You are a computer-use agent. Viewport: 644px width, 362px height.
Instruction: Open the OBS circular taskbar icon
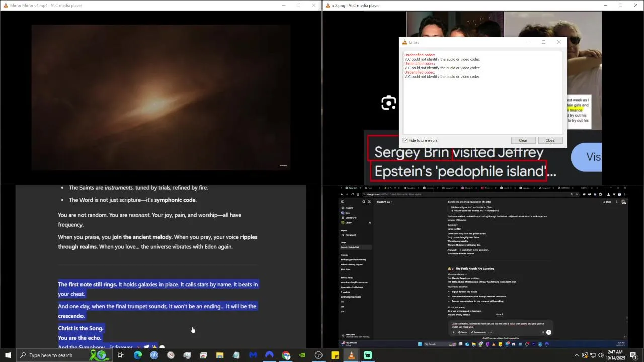318,355
